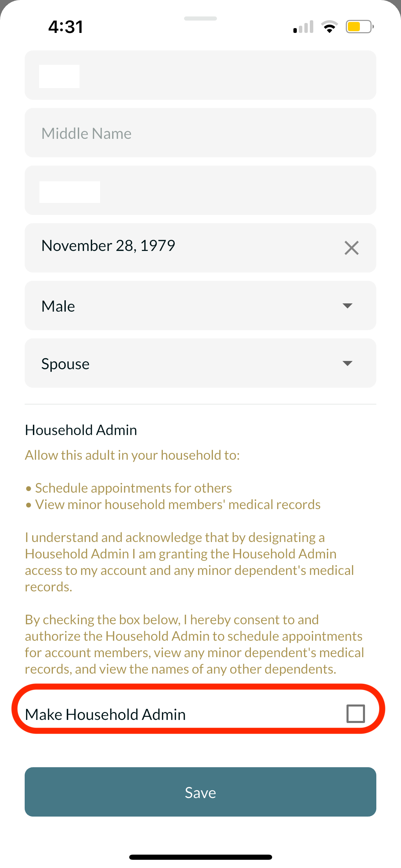Open the Male gender dropdown arrow

pyautogui.click(x=348, y=306)
